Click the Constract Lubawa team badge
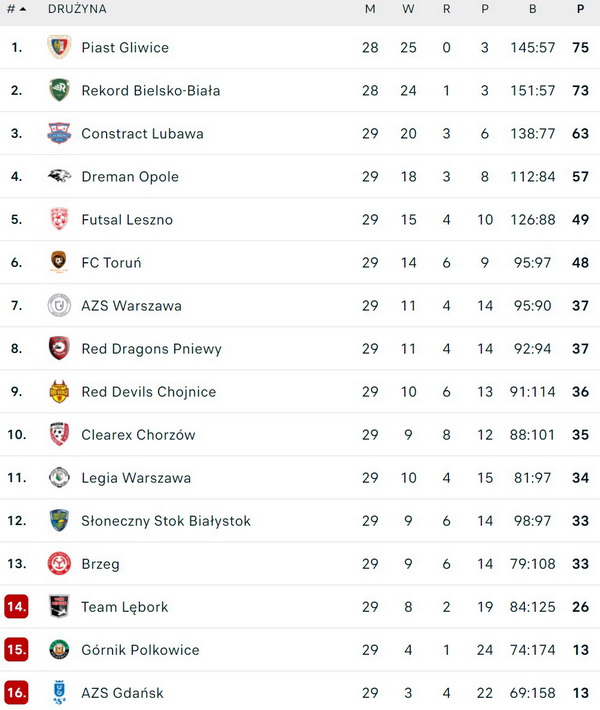This screenshot has height=710, width=600. tap(59, 133)
